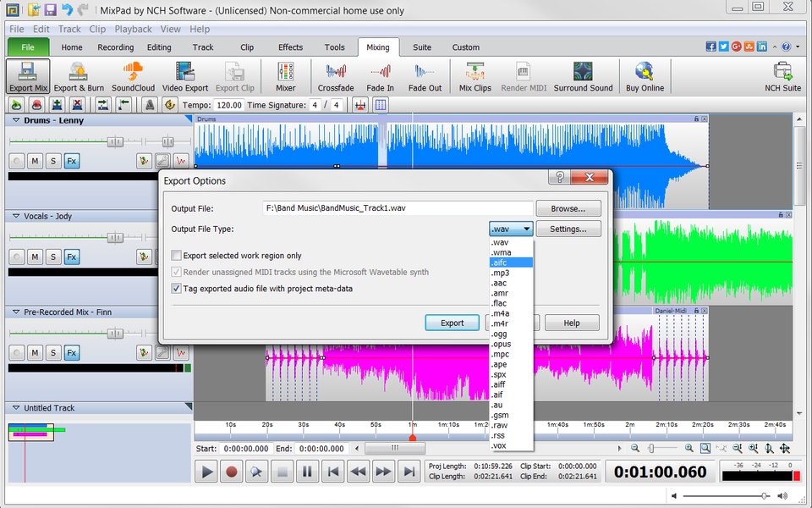
Task: Collapse the Vocals - Jody track
Action: (x=15, y=217)
